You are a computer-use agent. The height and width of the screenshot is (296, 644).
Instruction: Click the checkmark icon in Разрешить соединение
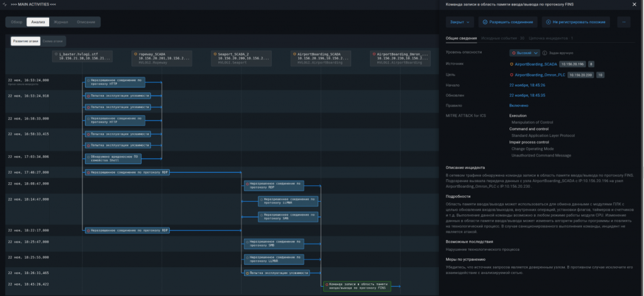pos(485,22)
